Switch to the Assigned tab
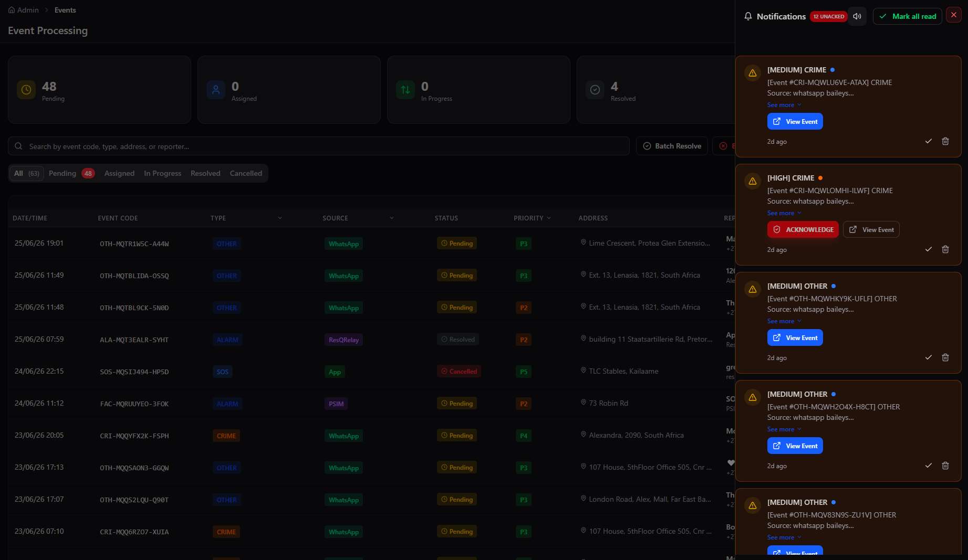 [x=119, y=173]
